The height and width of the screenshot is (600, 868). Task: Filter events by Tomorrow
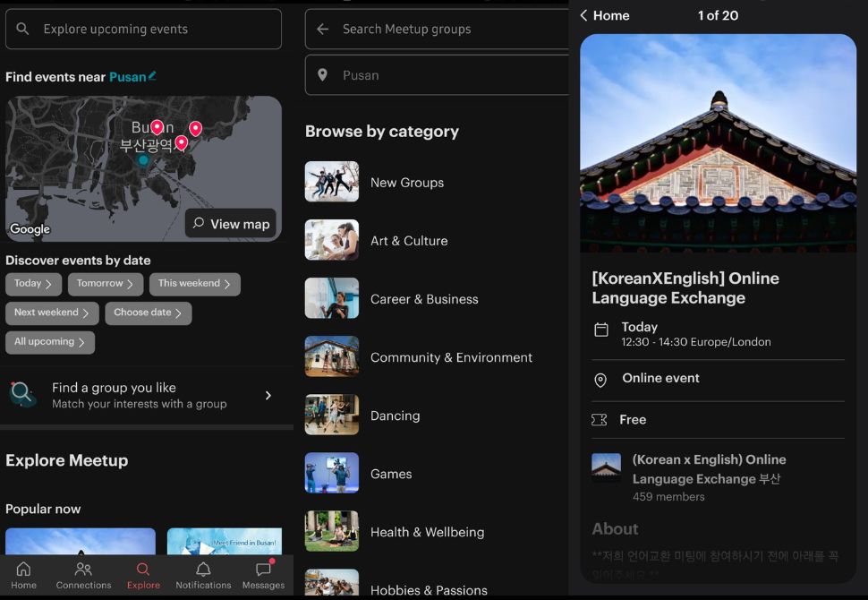pos(106,284)
